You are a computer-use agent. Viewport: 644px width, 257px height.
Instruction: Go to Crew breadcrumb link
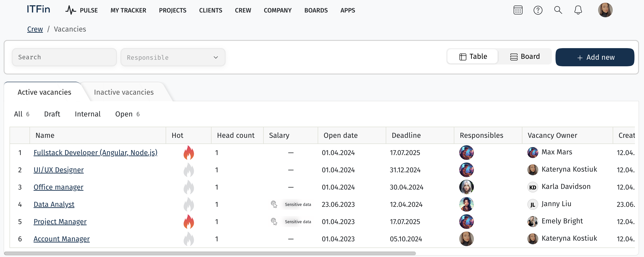[35, 29]
